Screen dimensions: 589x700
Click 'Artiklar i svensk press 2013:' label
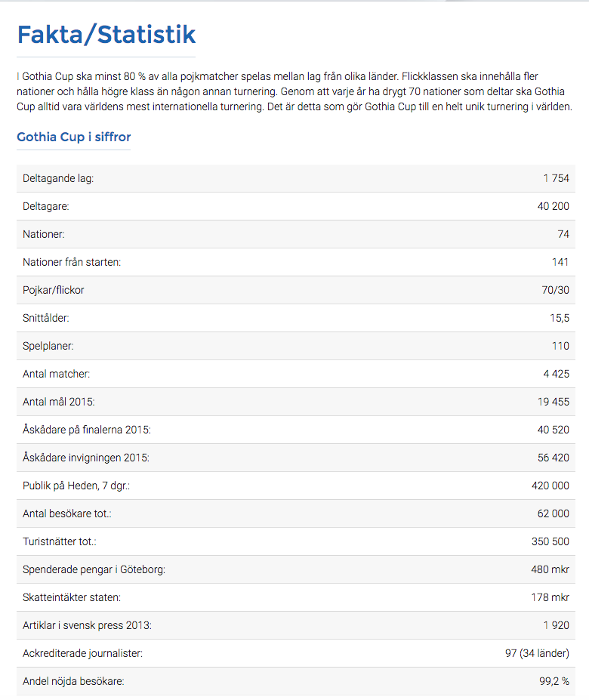click(87, 625)
